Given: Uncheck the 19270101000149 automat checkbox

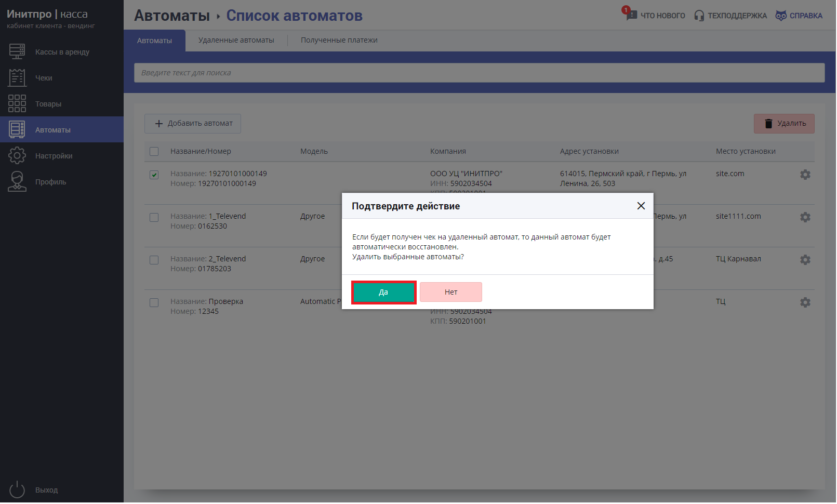Looking at the screenshot, I should (154, 175).
